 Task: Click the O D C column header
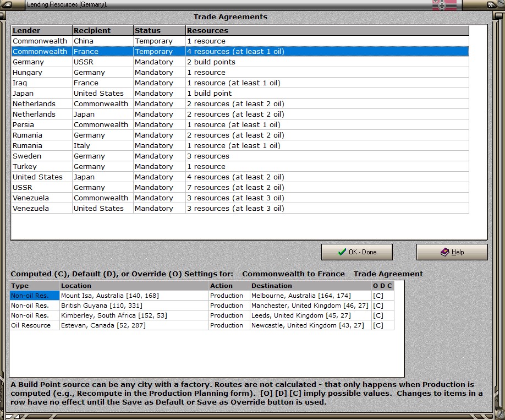click(x=383, y=286)
